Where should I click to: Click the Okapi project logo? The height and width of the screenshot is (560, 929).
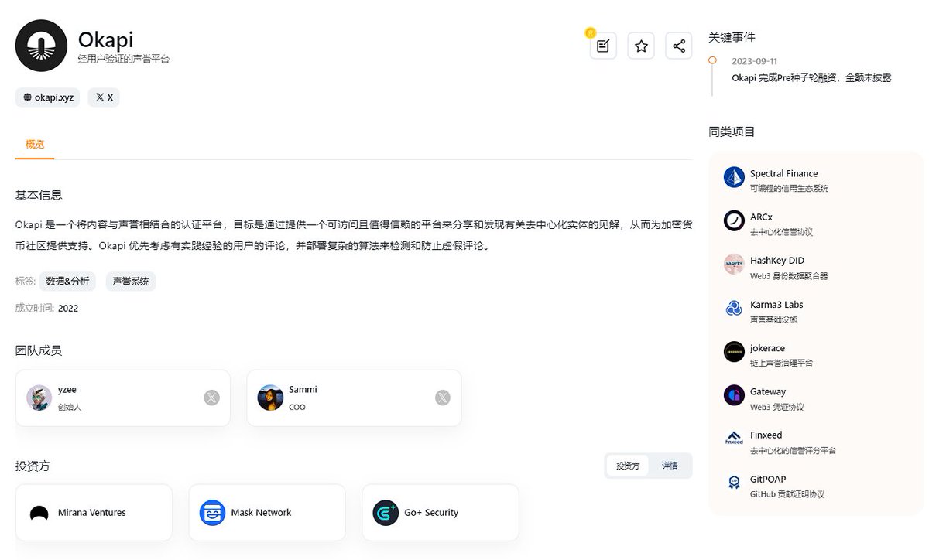click(x=41, y=46)
